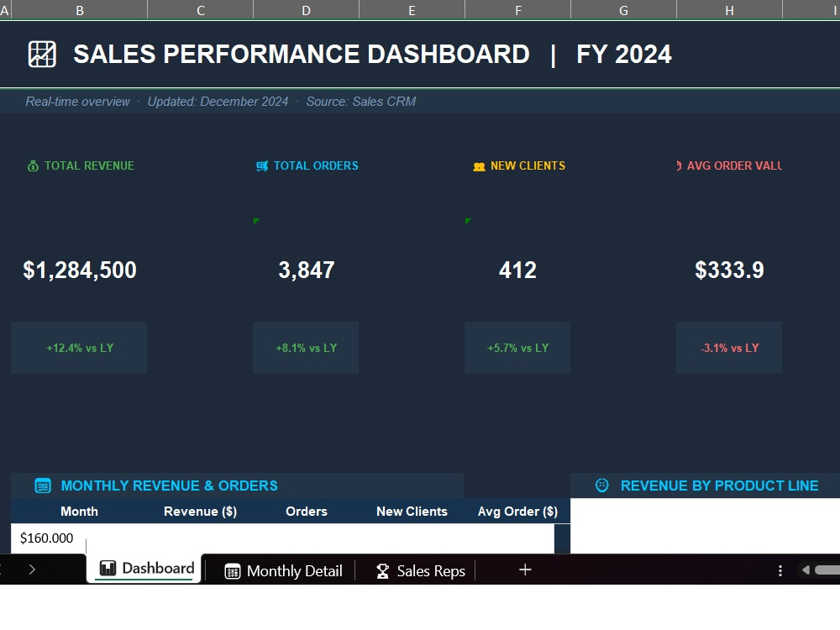Image resolution: width=840 pixels, height=630 pixels.
Task: Select column A header
Action: 5,10
